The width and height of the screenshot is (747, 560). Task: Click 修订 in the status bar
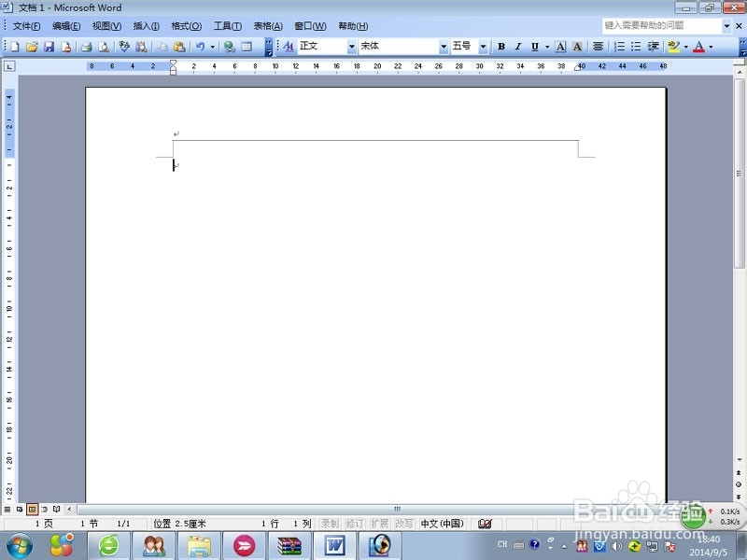pyautogui.click(x=355, y=524)
